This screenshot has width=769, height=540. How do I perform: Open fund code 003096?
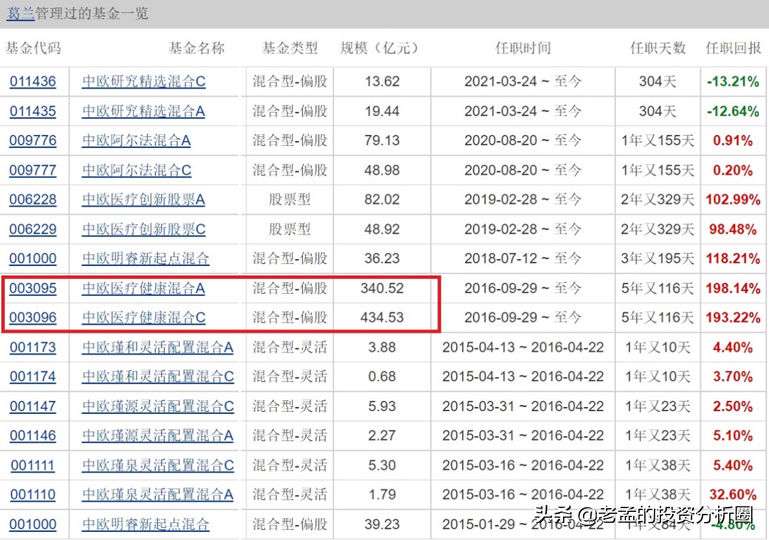click(x=33, y=317)
